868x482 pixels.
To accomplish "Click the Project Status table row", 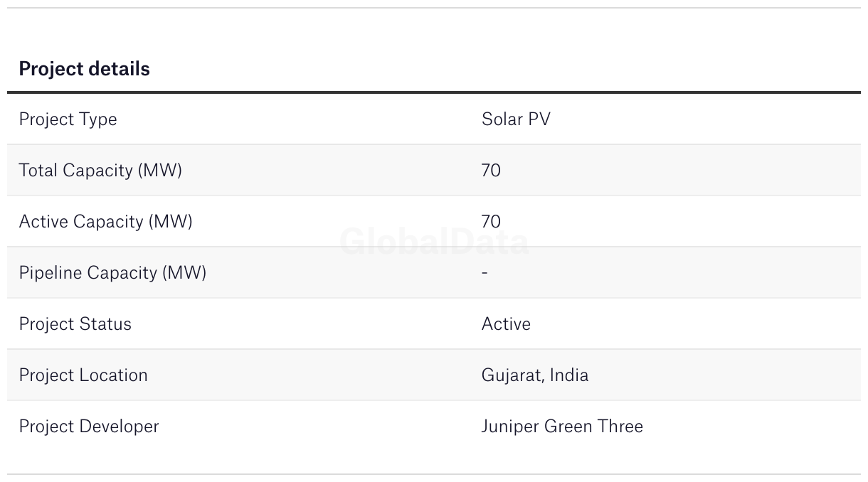I will coord(434,323).
